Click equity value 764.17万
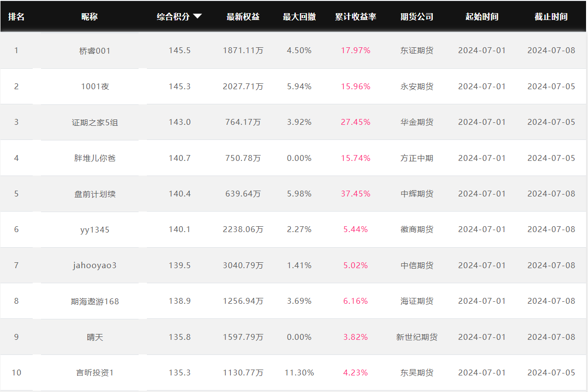Screen dimensions: 588x392 click(243, 122)
